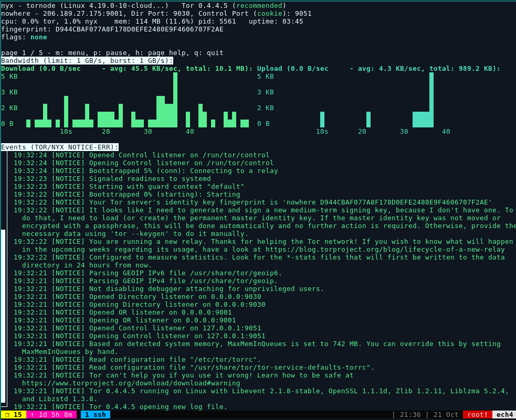Click the 'Opened Control listener on /run/tor/control' log entry
This screenshot has height=420, width=516.
[142, 155]
